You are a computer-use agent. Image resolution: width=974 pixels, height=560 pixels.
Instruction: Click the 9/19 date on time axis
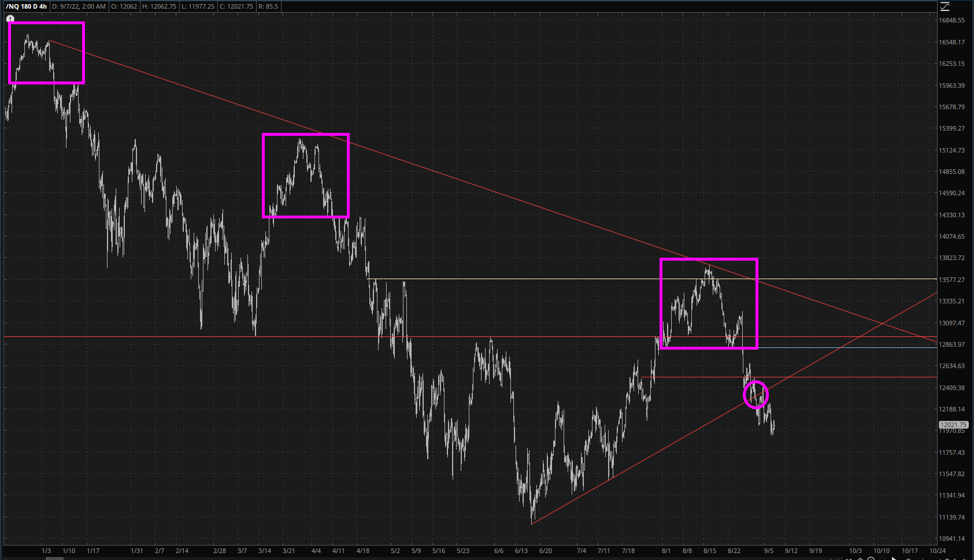pos(816,551)
